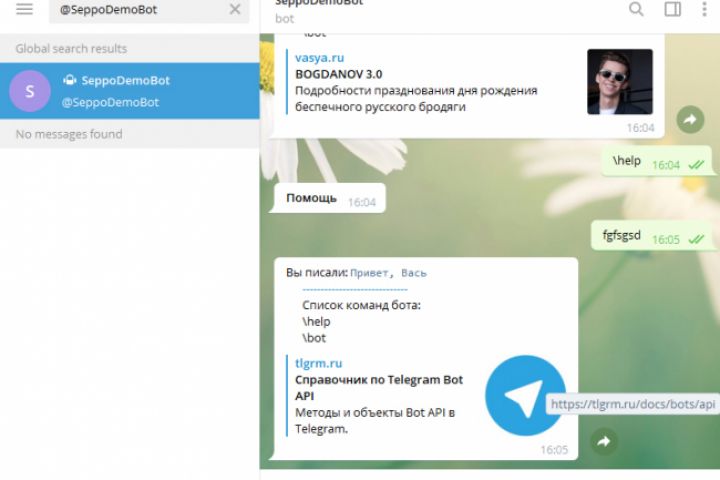Click the Telegram paper plane logo thumbnail

pyautogui.click(x=525, y=395)
